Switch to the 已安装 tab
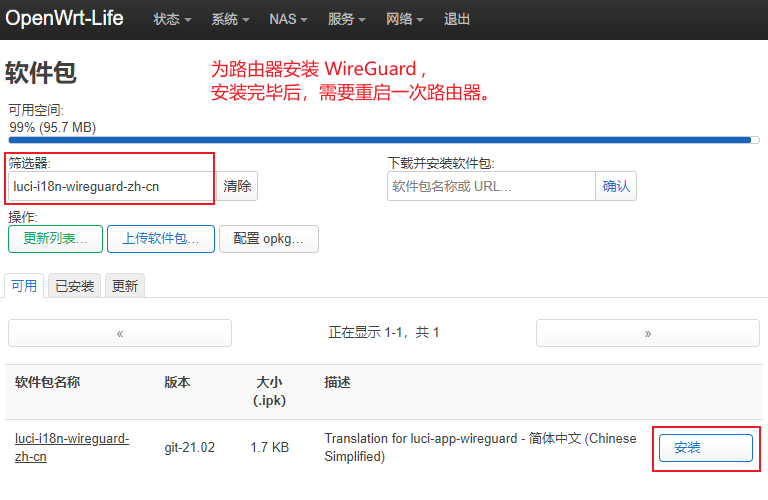This screenshot has width=768, height=500. pos(74,286)
